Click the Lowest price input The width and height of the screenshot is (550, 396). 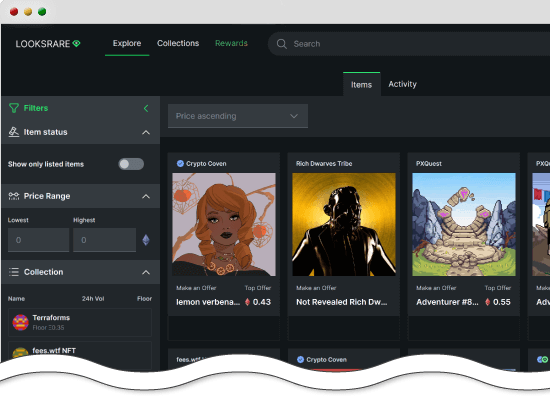[38, 240]
